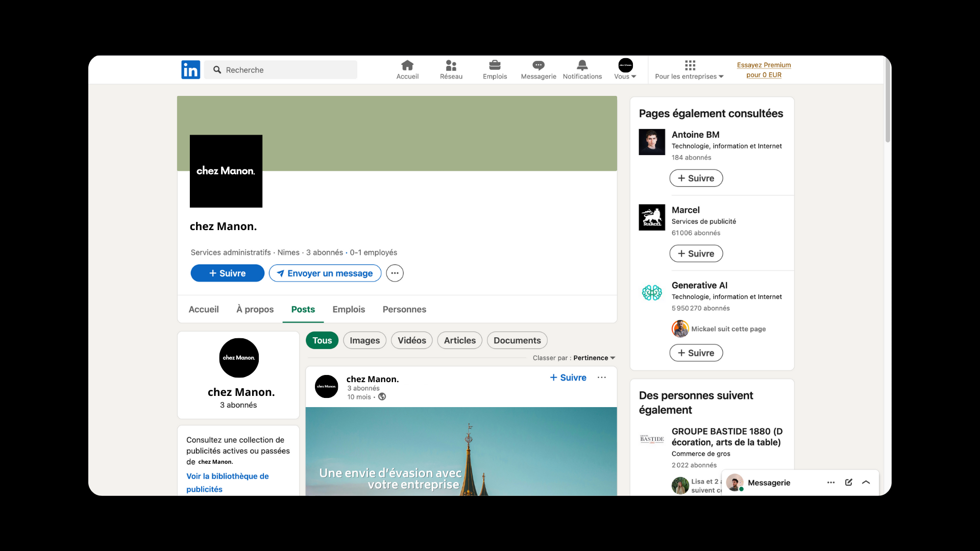Click Services administratifs company info line

click(x=293, y=253)
